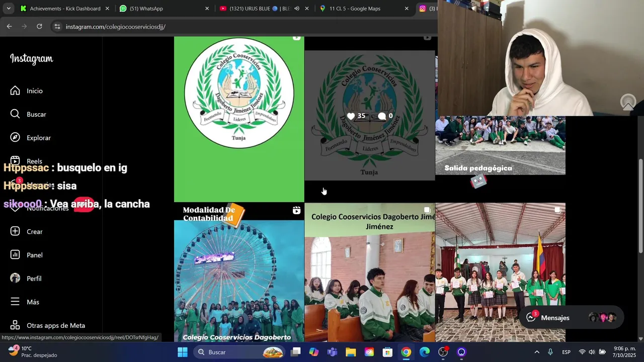Screen dimensions: 644x362
Task: Open Wi-Fi network settings in tray
Action: [582, 352]
